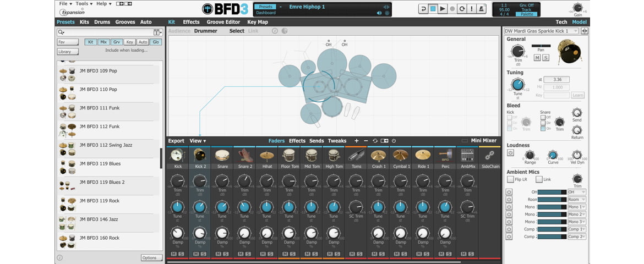
Task: Open the Key Map tab
Action: click(x=258, y=22)
